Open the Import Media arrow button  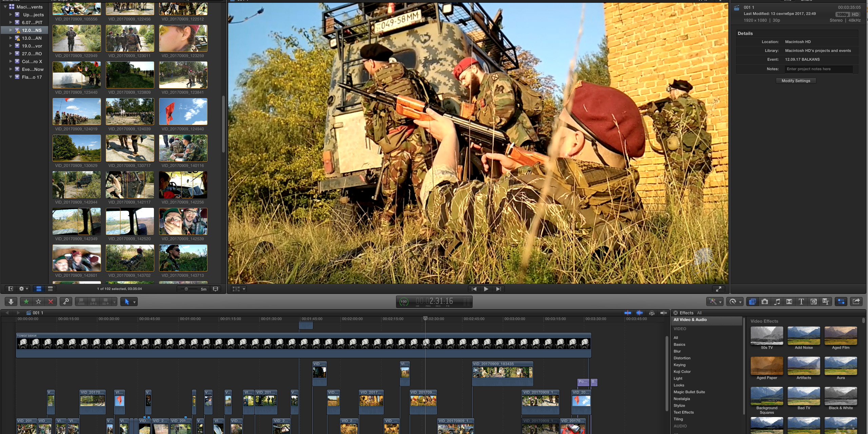coord(11,301)
